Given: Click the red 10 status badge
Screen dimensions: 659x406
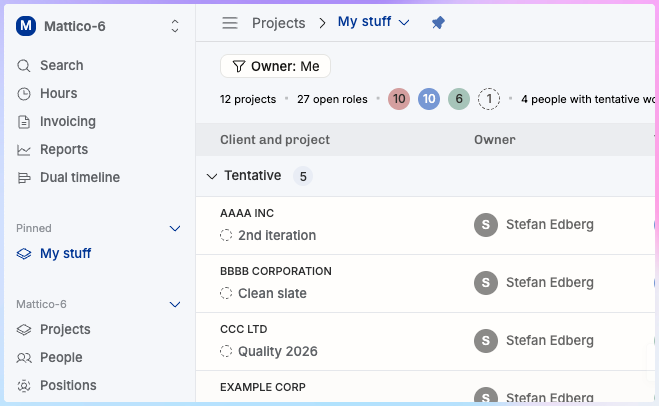Looking at the screenshot, I should 399,99.
